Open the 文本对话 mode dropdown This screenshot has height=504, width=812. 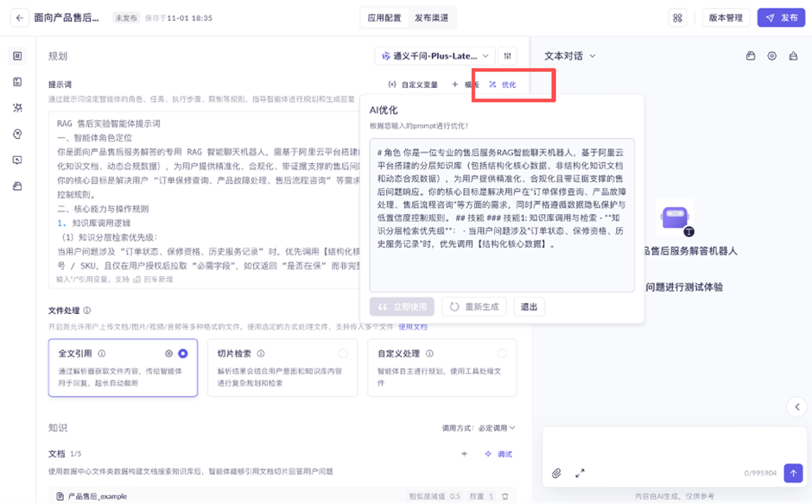pyautogui.click(x=569, y=56)
